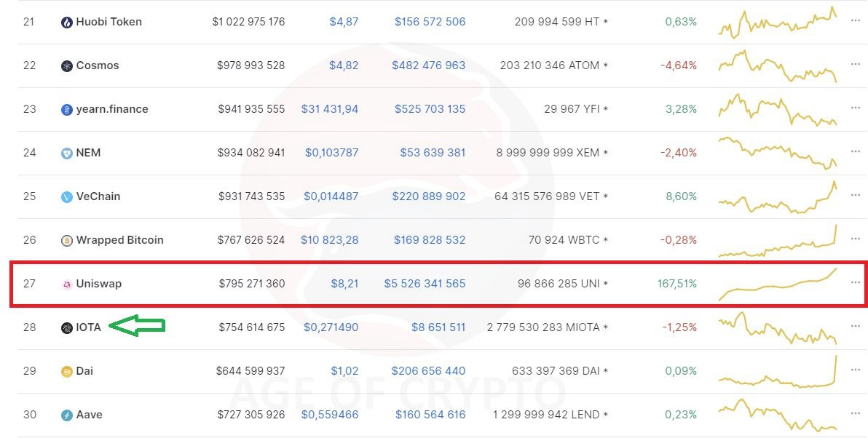Click the IOTA coin logo
Viewport: 868px width, 438px height.
pyautogui.click(x=66, y=328)
